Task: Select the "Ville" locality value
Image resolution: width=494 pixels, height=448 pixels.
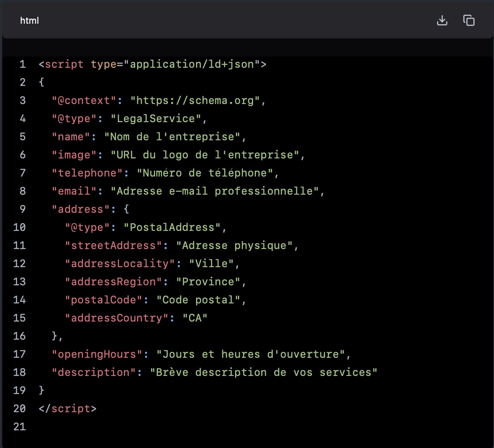Action: (212, 264)
